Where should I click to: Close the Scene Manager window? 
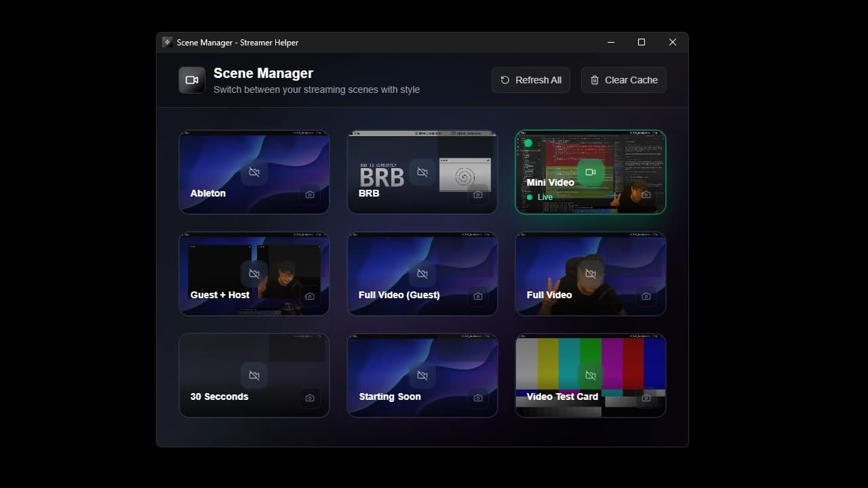point(673,42)
